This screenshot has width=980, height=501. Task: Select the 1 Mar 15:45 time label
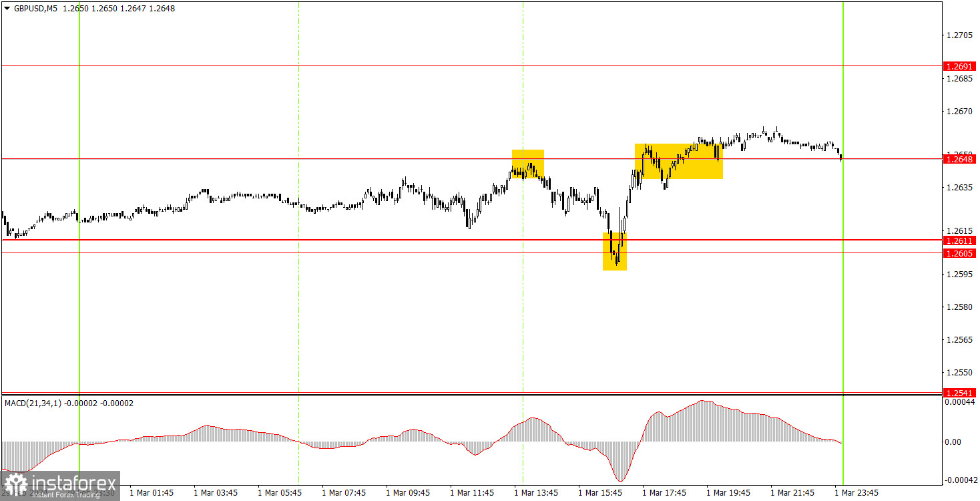tap(601, 493)
